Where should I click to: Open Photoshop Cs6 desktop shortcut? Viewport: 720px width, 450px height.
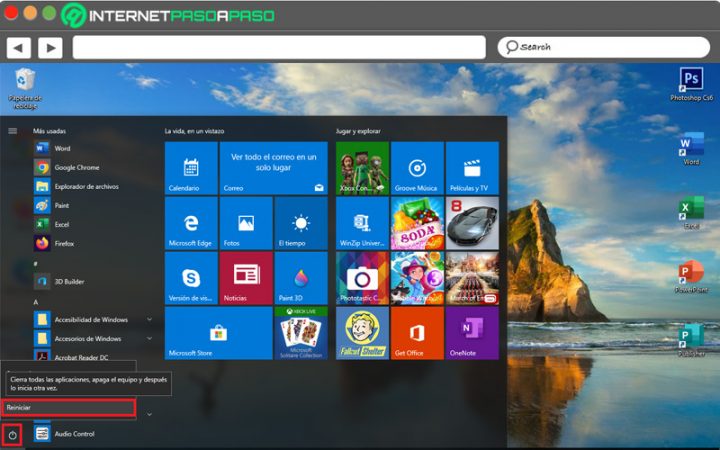coord(691,83)
